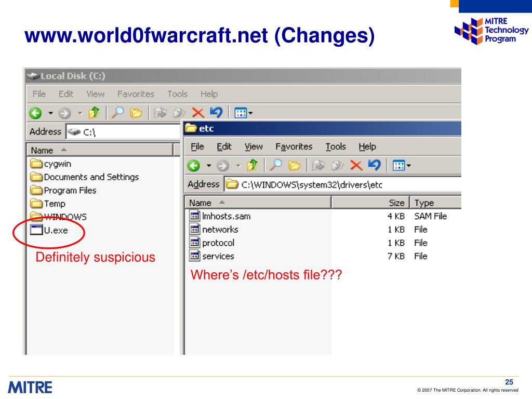Image resolution: width=532 pixels, height=399 pixels.
Task: Open Tools menu in etc window
Action: pos(336,147)
